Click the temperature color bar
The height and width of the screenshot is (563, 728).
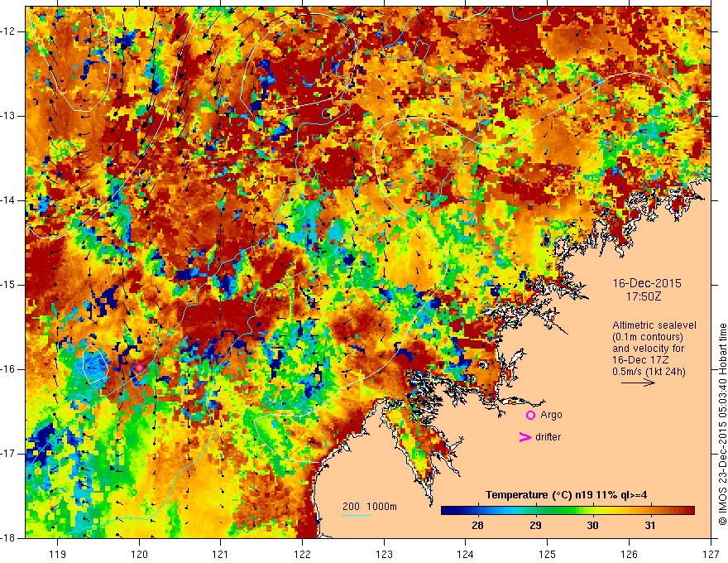568,511
